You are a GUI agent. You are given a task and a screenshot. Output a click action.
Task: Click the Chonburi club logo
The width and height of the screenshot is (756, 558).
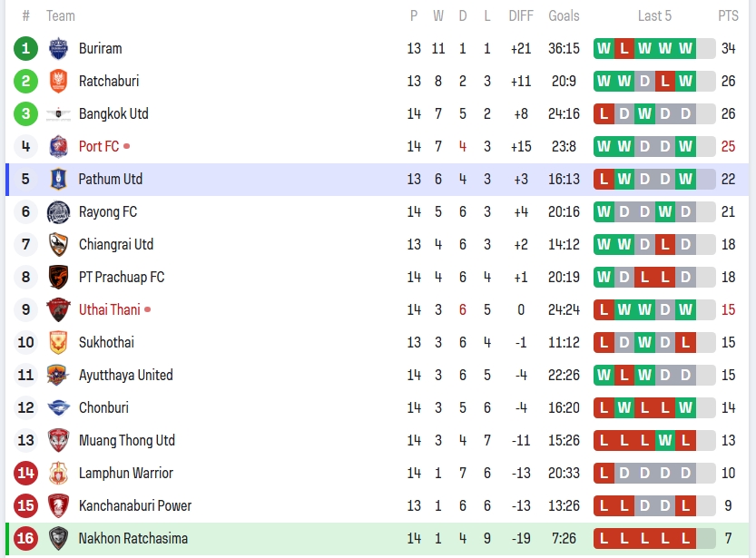[x=58, y=407]
